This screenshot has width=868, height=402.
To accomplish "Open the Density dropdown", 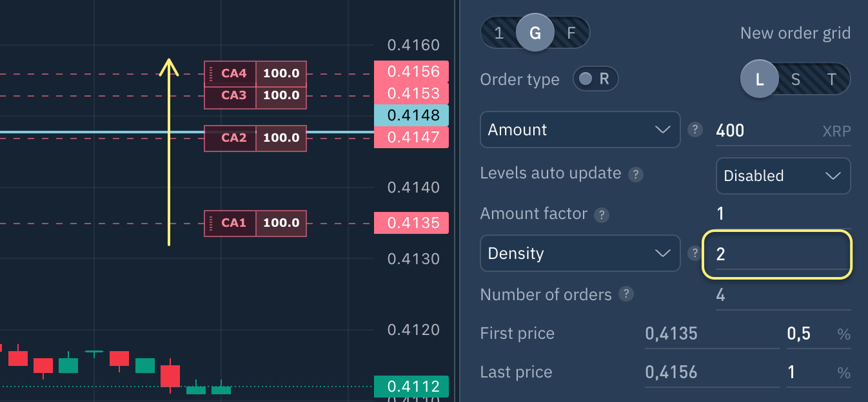I will (580, 253).
